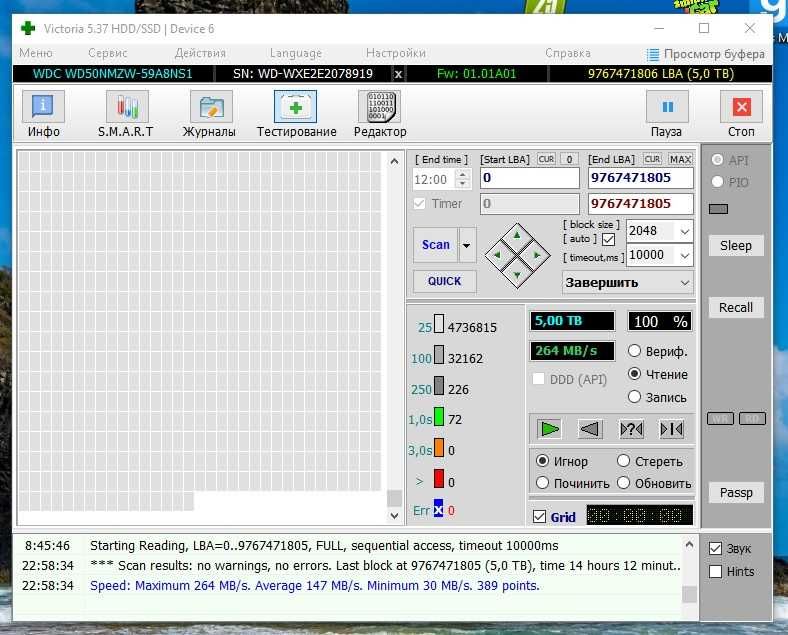Click the x next to the serial number
This screenshot has width=788, height=635.
398,74
